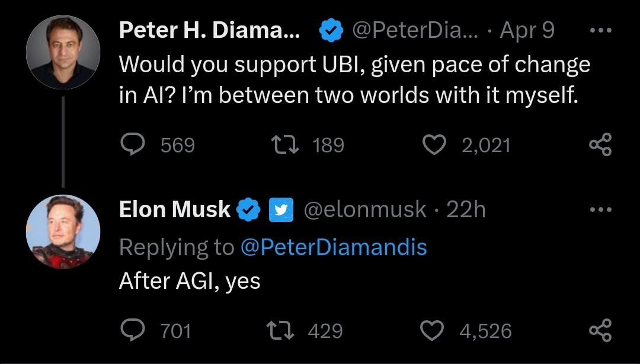
Task: Open the @PeterDiamandis mention link
Action: point(334,247)
